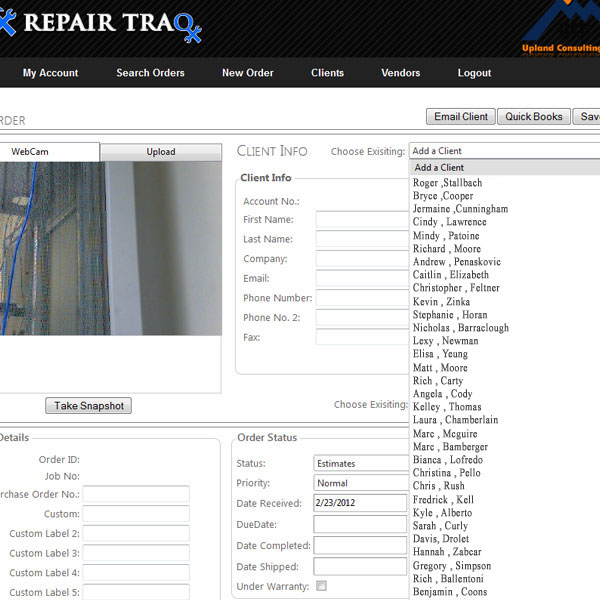
Task: Click the Date Received field
Action: click(x=361, y=503)
